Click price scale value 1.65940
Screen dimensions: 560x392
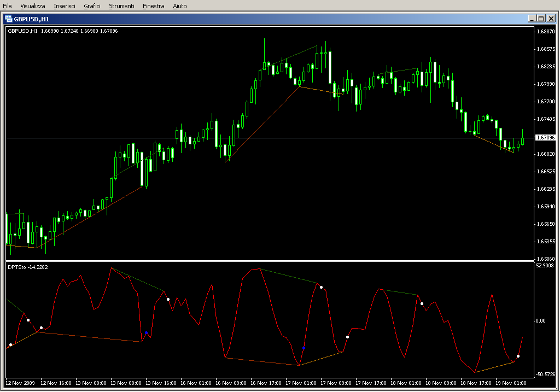[x=546, y=206]
